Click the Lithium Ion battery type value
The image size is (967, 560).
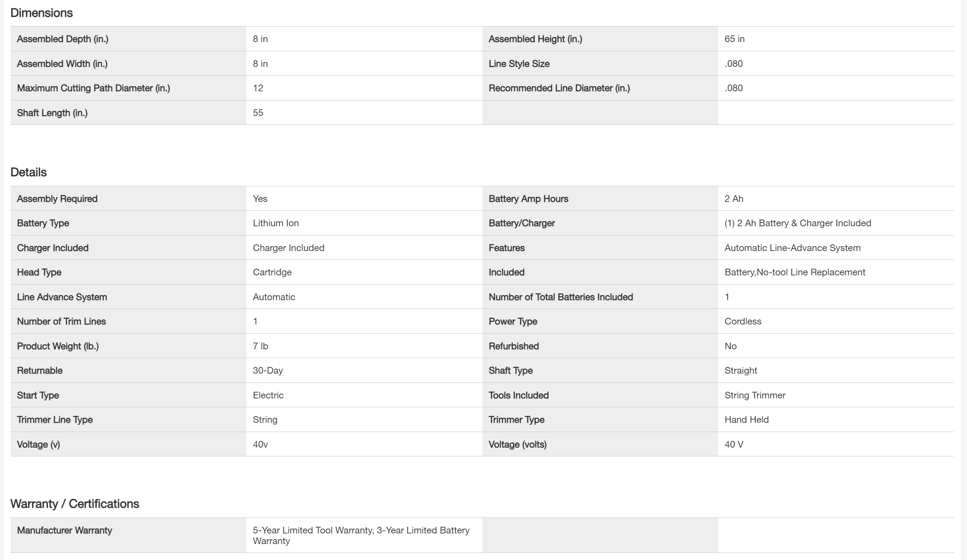click(276, 223)
